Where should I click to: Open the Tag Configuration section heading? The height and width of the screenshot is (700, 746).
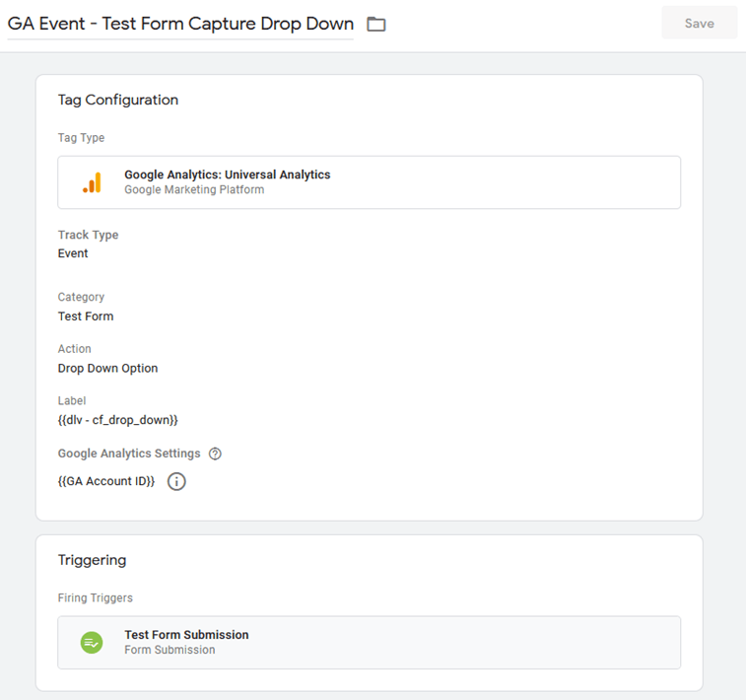coord(118,100)
